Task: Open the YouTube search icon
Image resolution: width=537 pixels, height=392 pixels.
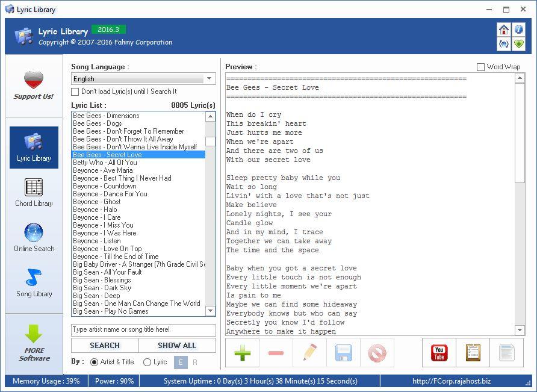Action: [x=439, y=353]
